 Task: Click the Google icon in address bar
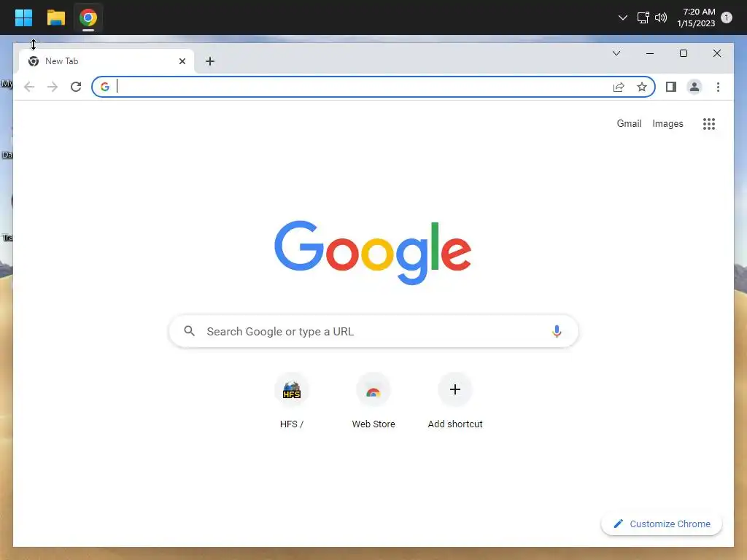(105, 87)
